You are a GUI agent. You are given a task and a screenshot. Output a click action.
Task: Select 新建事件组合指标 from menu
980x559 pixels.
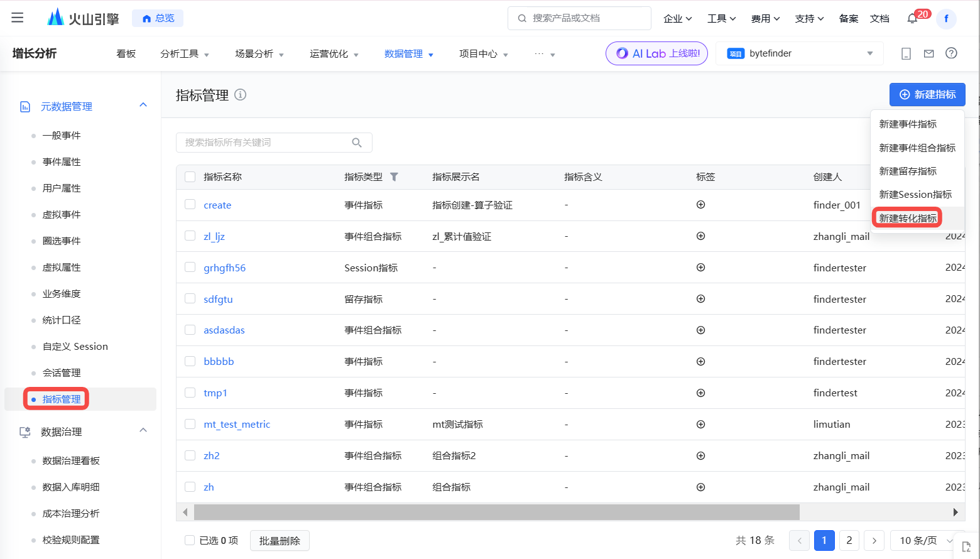[917, 148]
